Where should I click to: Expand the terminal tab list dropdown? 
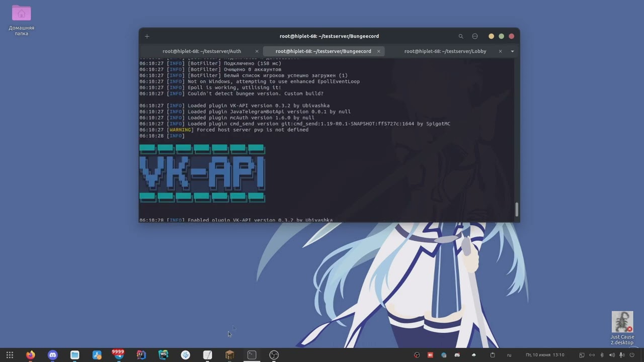point(512,51)
